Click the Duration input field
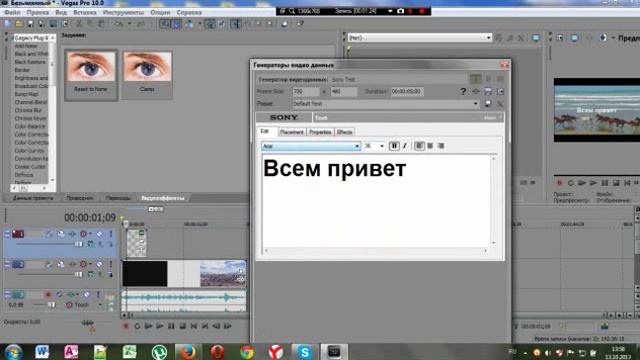This screenshot has height=360, width=640. pos(407,91)
